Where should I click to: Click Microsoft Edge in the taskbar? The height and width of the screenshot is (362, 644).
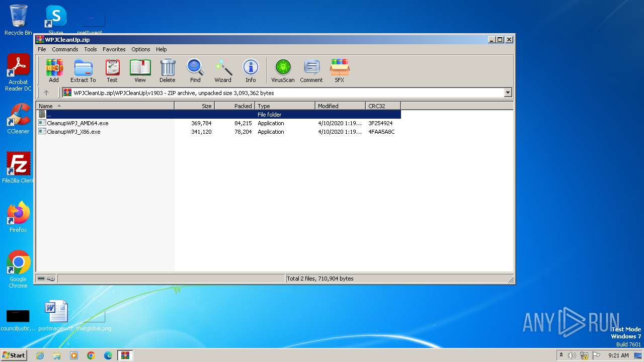click(108, 355)
